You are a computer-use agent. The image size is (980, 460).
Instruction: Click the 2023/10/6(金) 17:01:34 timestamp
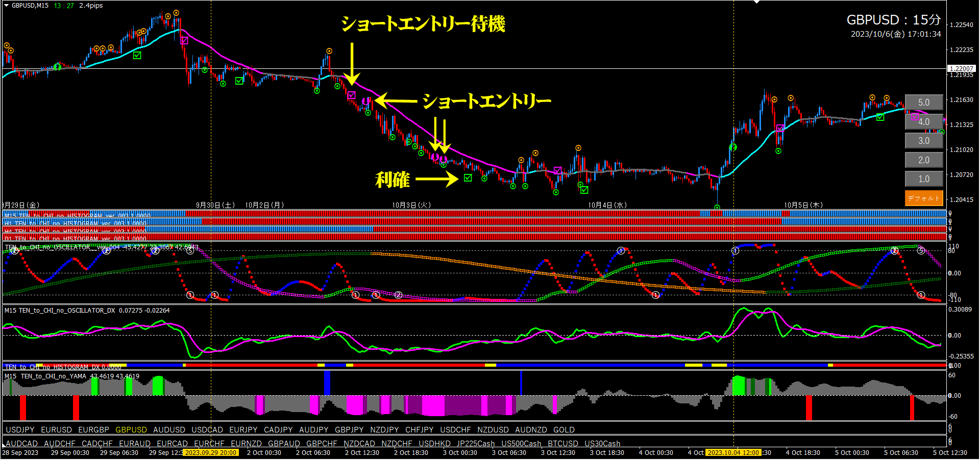point(896,34)
